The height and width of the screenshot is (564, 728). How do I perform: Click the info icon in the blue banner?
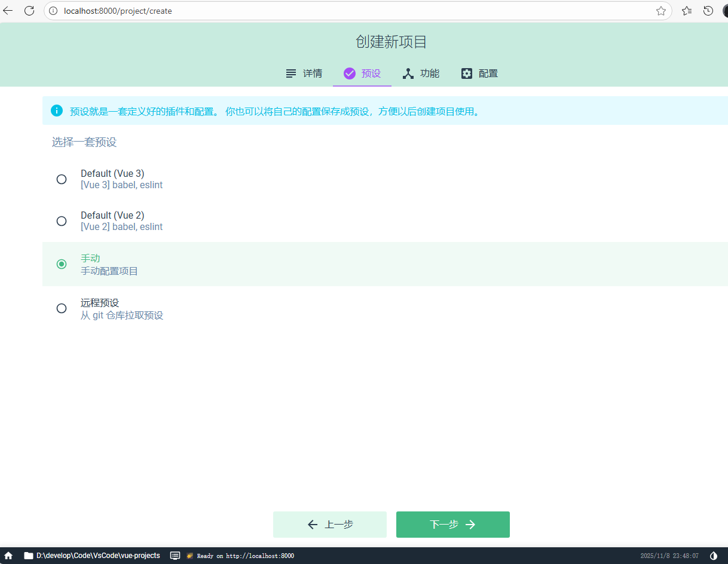[x=57, y=111]
